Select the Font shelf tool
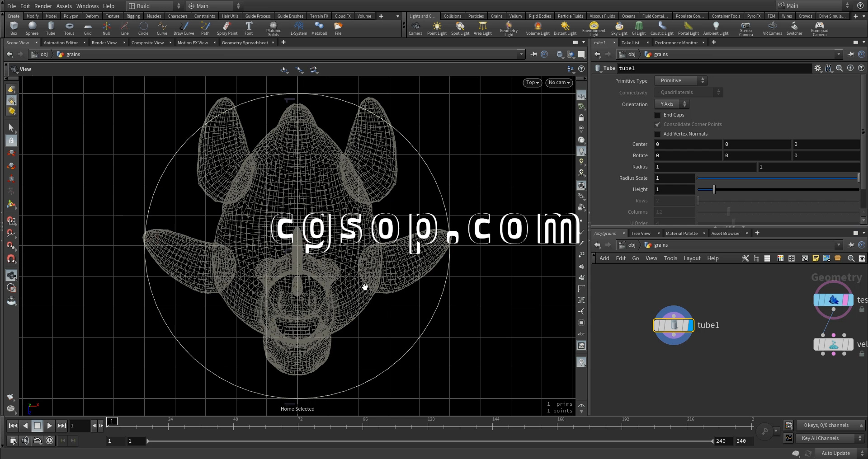The height and width of the screenshot is (459, 868). [x=249, y=28]
